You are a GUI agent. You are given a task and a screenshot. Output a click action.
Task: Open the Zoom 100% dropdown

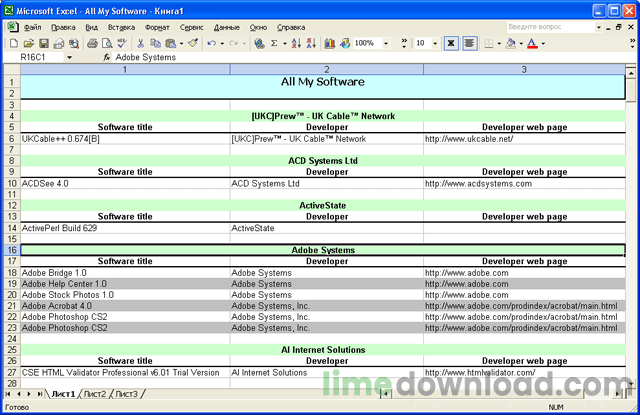click(x=386, y=44)
